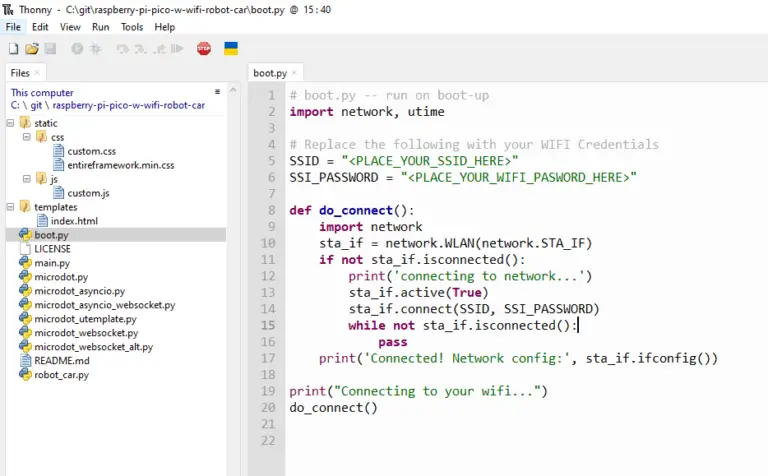Collapse the css folder node
Screen dimensions: 768x476
(27, 137)
